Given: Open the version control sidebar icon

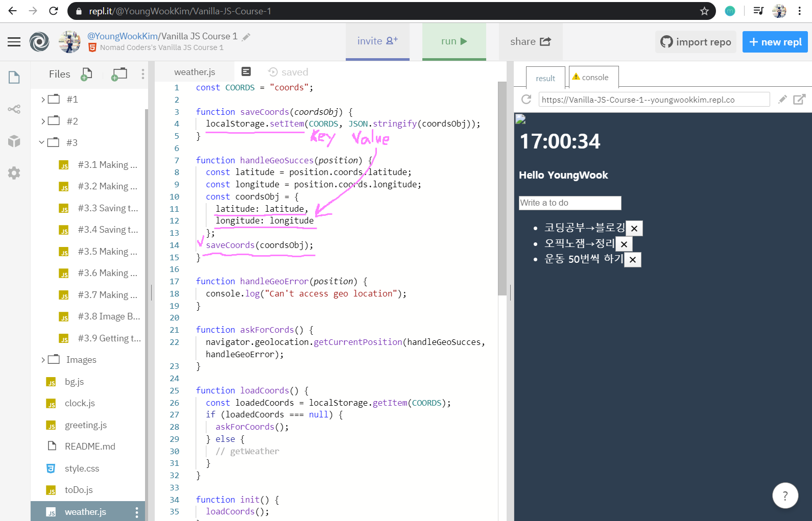Looking at the screenshot, I should (14, 109).
